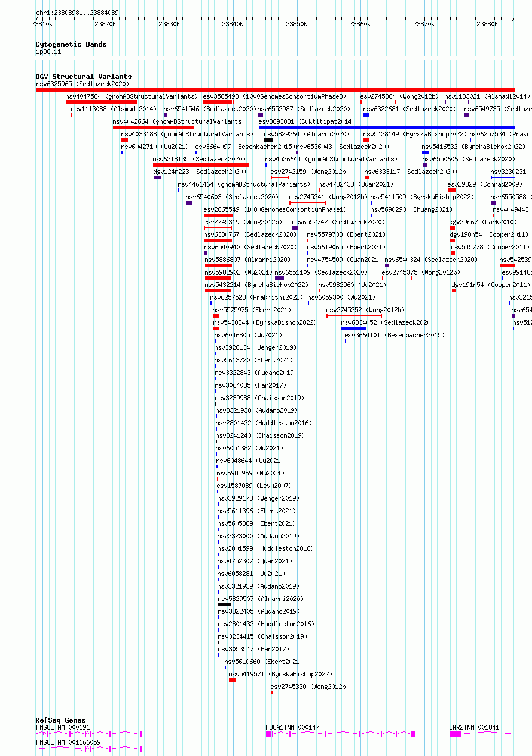Open the nsv6541546 (Sedlazeck2020) label
532x756 pixels.
click(x=210, y=109)
